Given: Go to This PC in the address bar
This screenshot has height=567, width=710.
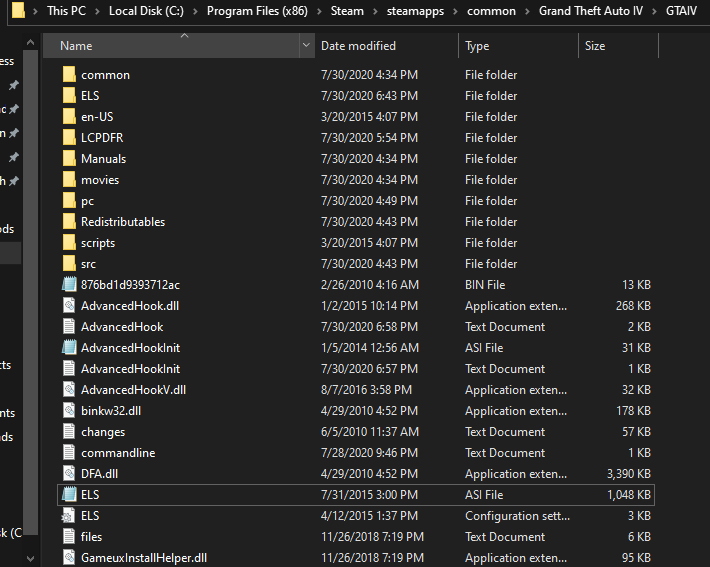Looking at the screenshot, I should point(66,11).
